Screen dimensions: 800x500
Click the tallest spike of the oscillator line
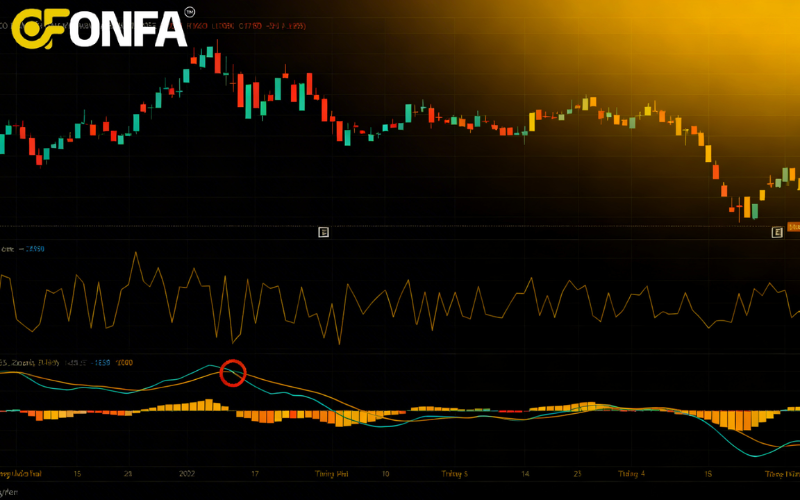click(x=134, y=254)
